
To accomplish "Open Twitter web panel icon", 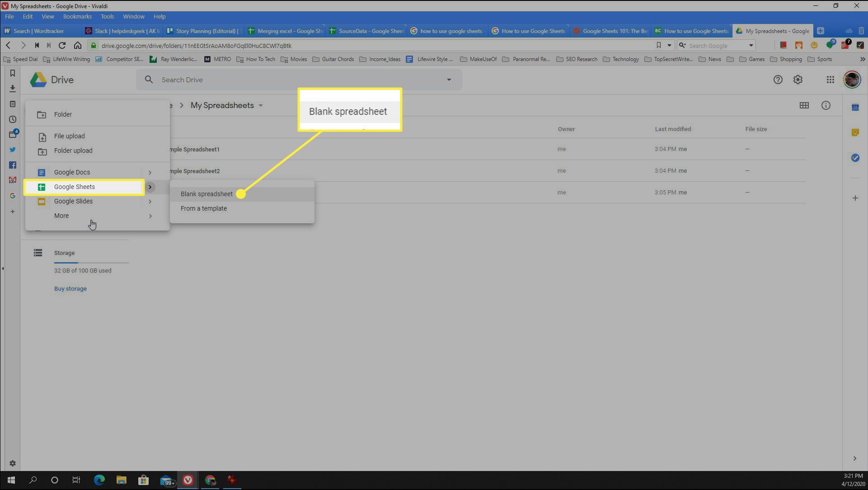I will click(13, 150).
